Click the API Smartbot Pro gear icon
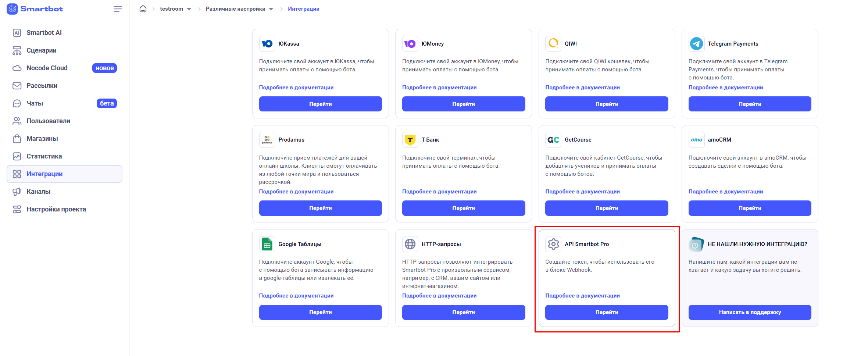868x356 pixels. click(x=553, y=244)
